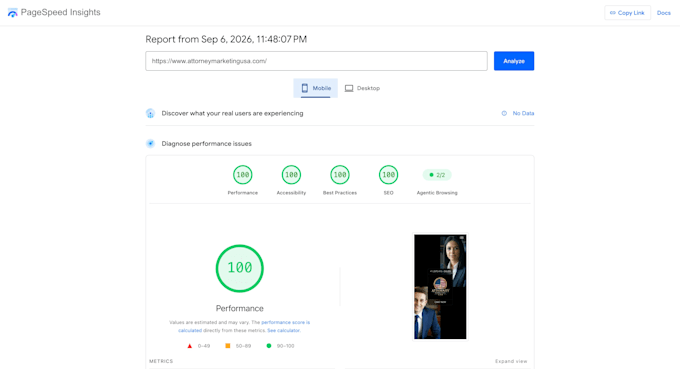Viewport: 680px width, 369px height.
Task: Click the Report from Sep 6, 2026 heading
Action: pyautogui.click(x=226, y=39)
